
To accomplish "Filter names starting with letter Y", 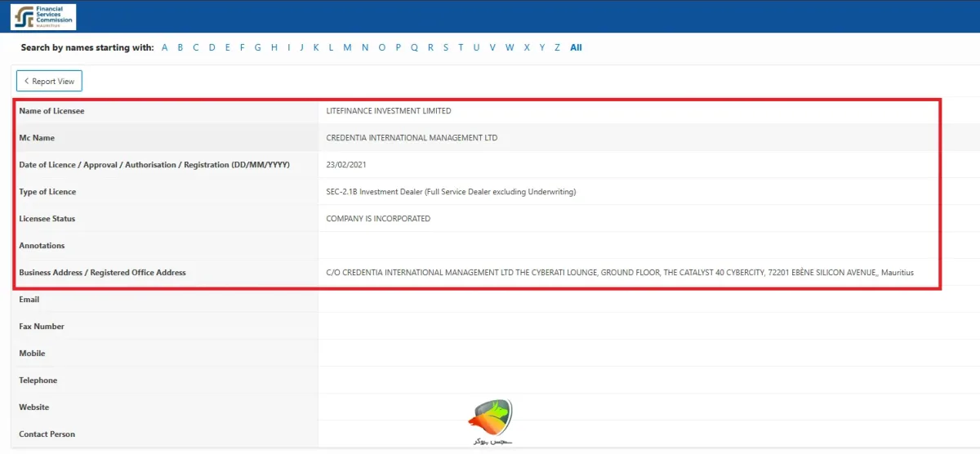I will click(542, 47).
